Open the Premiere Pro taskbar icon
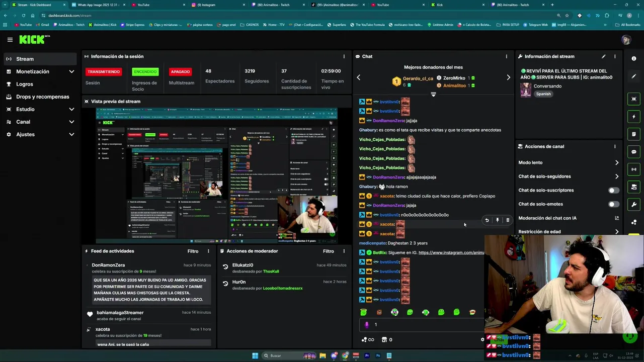644x362 pixels. pyautogui.click(x=367, y=355)
